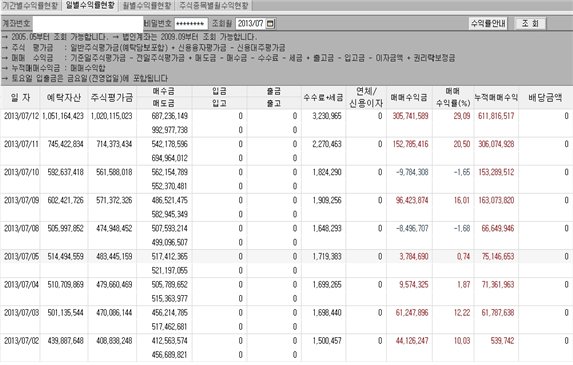This screenshot has width=573, height=365.
Task: Click the 누적매매수익 column header
Action: click(x=496, y=98)
